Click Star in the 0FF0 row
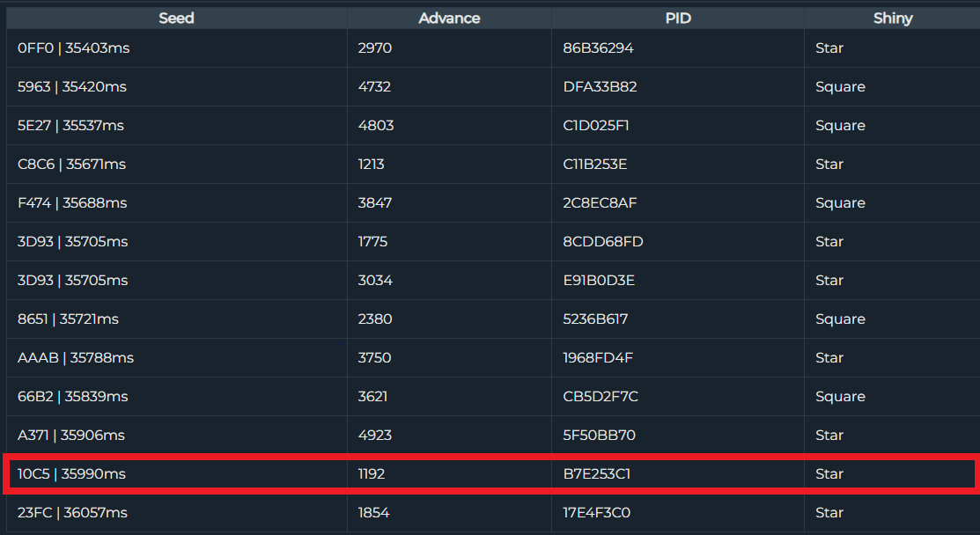 pyautogui.click(x=829, y=48)
